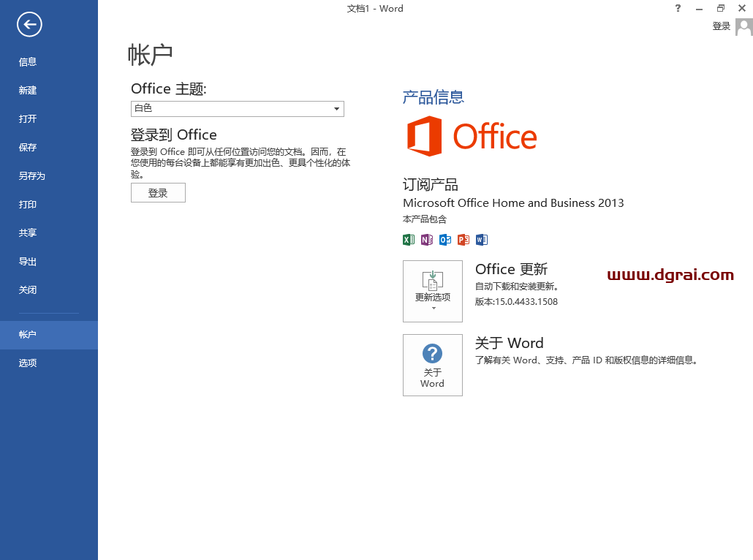Screen dimensions: 753x560
Task: Click the OneNote app icon
Action: point(427,240)
